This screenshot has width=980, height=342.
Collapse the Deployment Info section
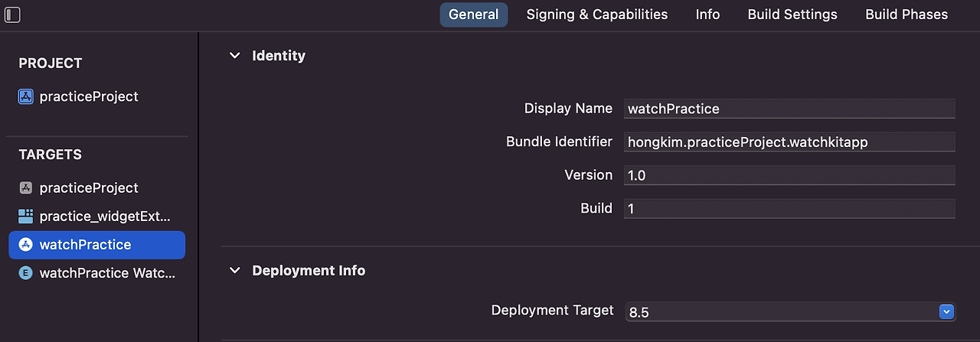(x=235, y=271)
